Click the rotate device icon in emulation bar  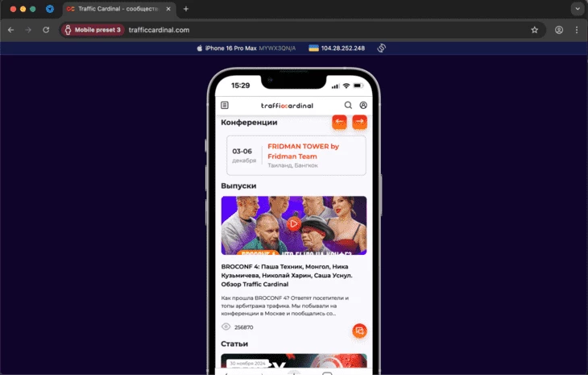coord(381,48)
